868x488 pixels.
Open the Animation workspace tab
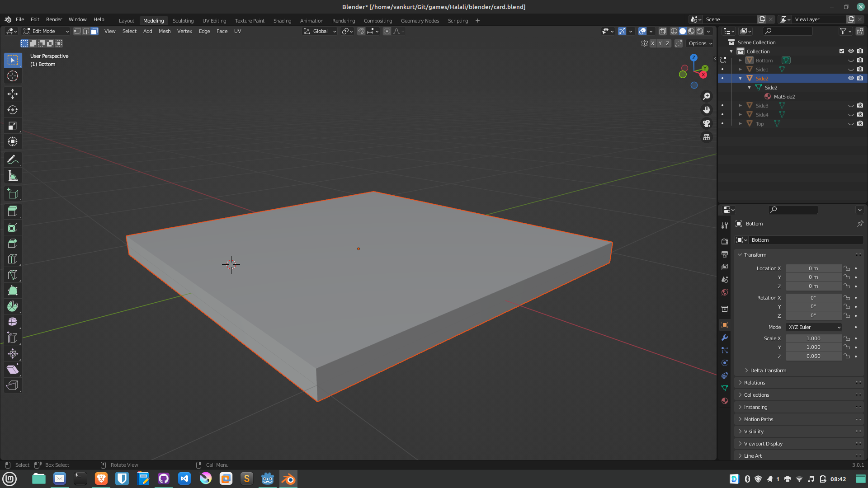click(x=311, y=20)
